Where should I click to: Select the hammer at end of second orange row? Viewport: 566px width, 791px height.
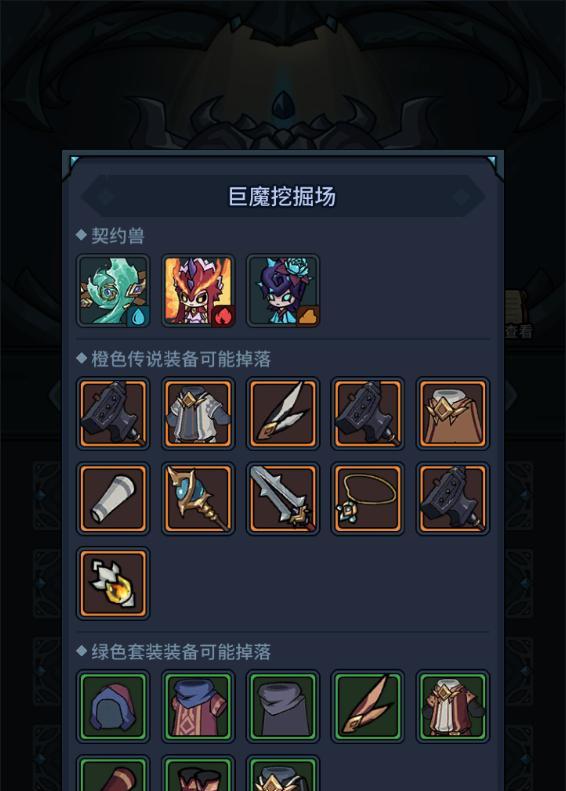click(x=453, y=498)
